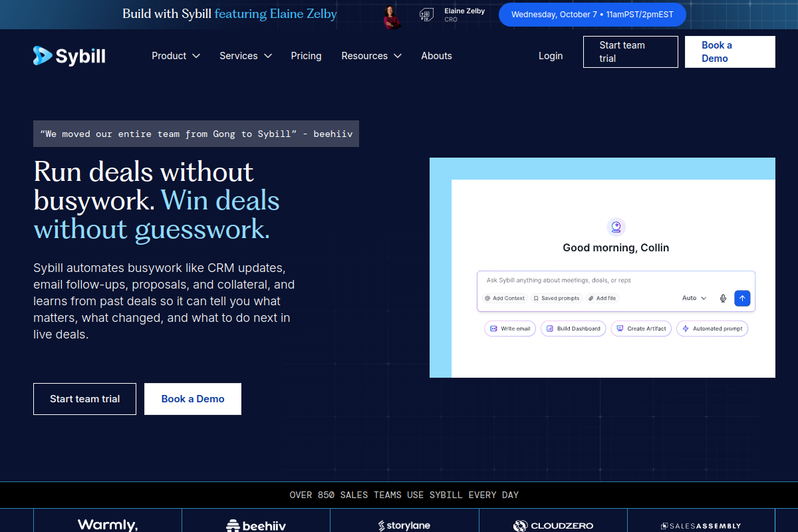Screen dimensions: 798x532
Task: Open the Auto mode dropdown in prompt box
Action: 694,299
